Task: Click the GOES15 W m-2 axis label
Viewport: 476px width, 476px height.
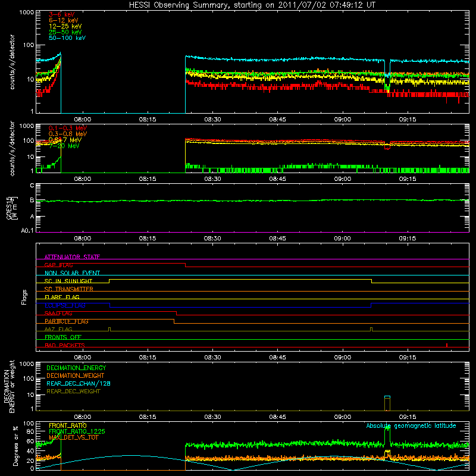Action: (12, 208)
